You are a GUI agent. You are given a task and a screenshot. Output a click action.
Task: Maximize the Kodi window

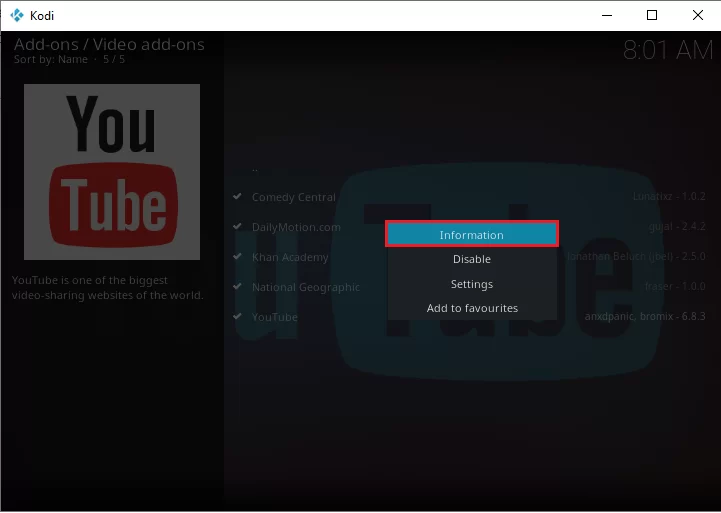click(652, 15)
